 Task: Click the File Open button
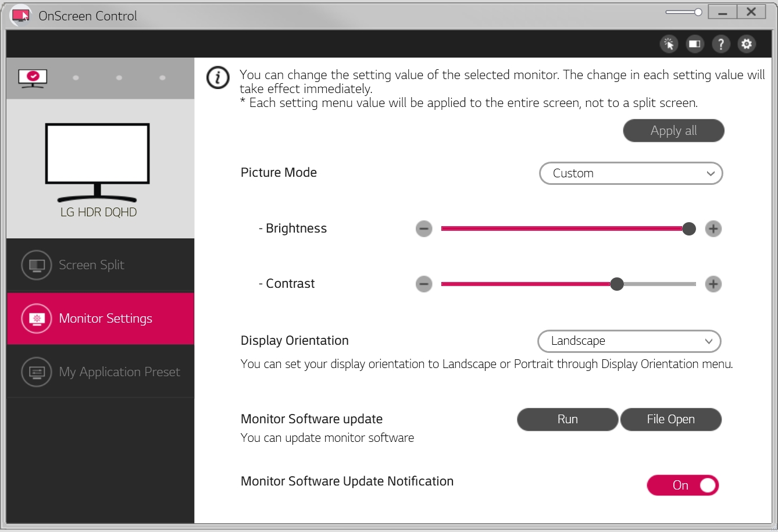click(x=671, y=420)
